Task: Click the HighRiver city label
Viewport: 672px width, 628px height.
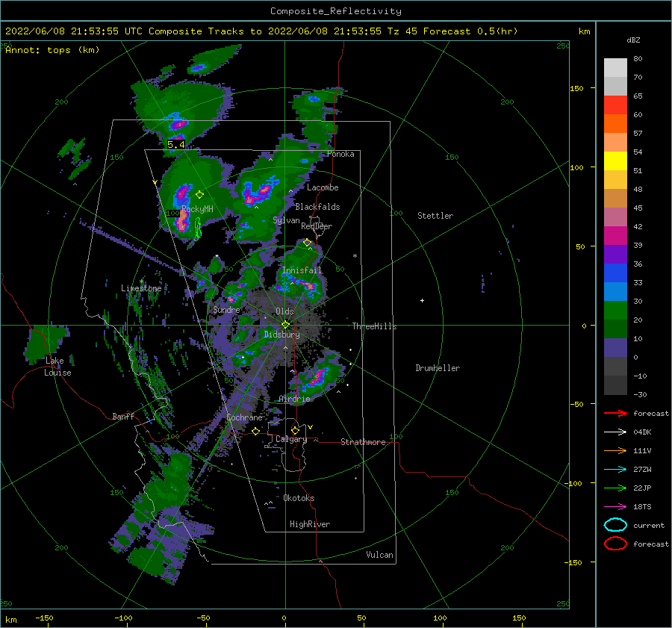Action: pos(309,524)
